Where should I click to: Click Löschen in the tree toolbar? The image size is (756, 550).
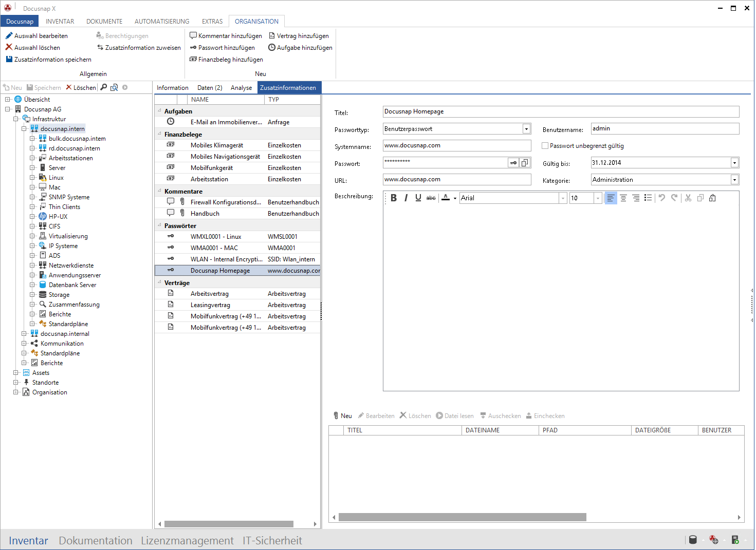click(x=81, y=88)
